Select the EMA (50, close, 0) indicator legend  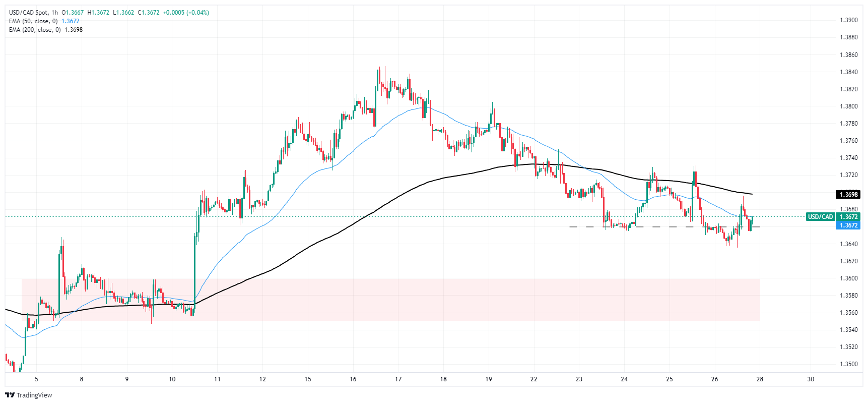tap(33, 21)
